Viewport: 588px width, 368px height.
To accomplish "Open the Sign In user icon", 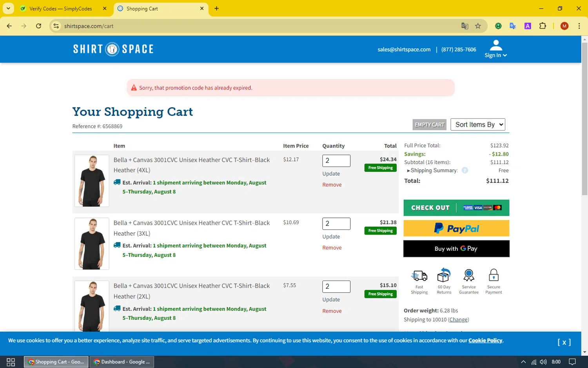I will click(496, 45).
